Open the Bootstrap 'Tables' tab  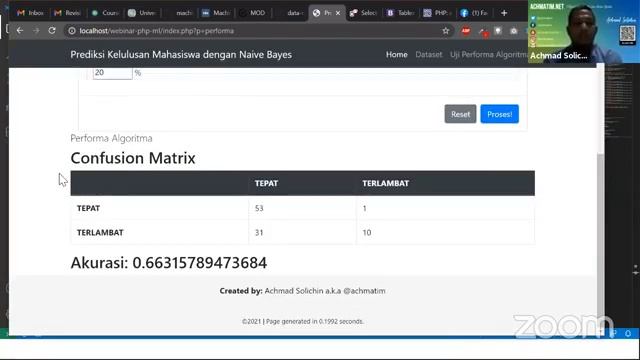pyautogui.click(x=400, y=13)
